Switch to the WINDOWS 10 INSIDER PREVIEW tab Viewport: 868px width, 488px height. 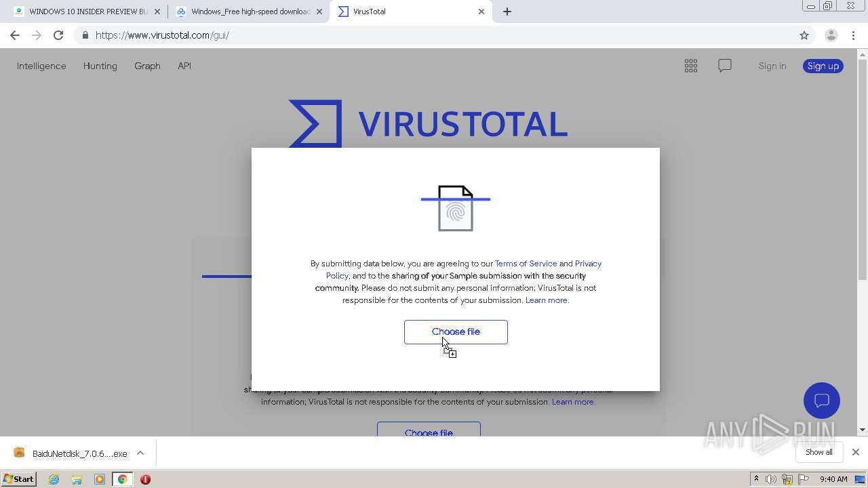point(87,12)
